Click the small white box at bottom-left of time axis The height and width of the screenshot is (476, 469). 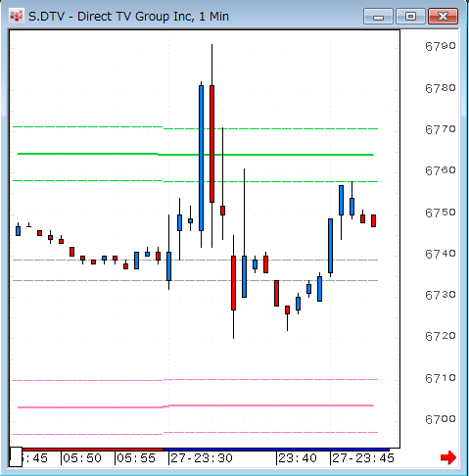click(16, 456)
